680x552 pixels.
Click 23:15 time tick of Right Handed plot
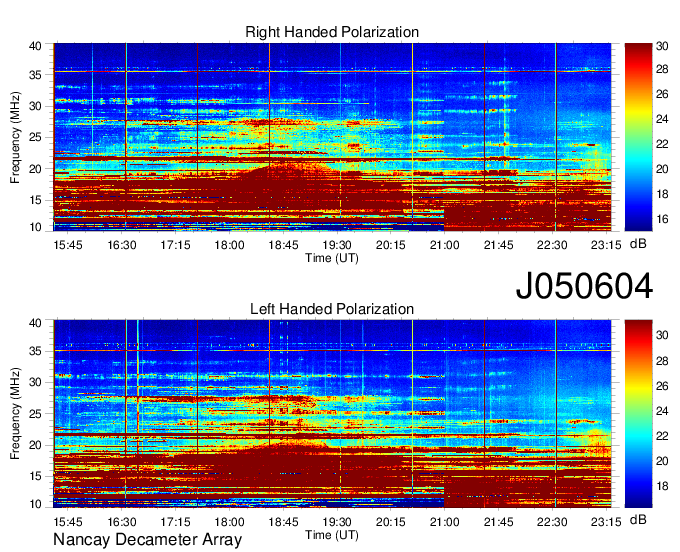click(x=606, y=245)
